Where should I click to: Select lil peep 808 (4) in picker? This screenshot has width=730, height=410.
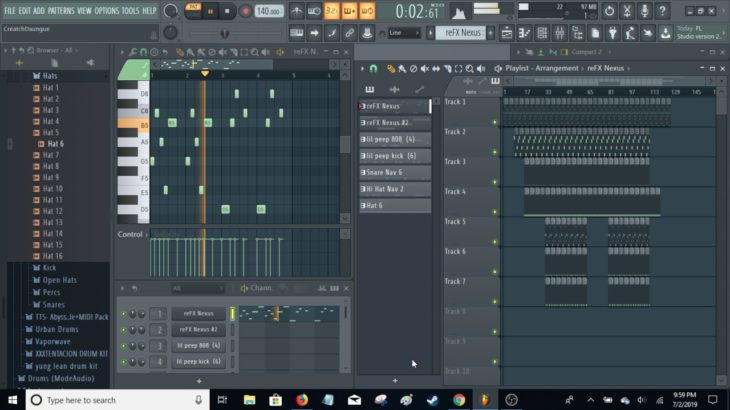click(x=395, y=139)
